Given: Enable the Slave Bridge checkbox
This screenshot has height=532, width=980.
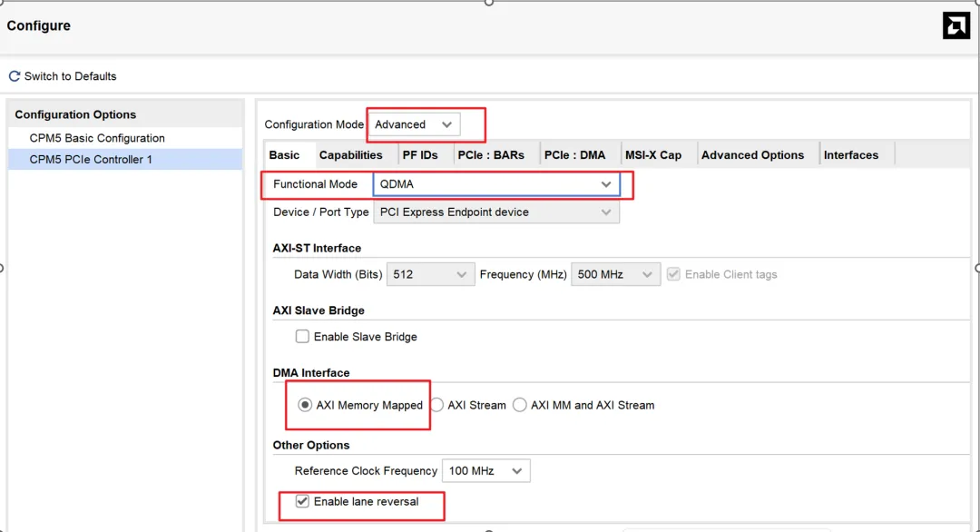Looking at the screenshot, I should [x=302, y=336].
